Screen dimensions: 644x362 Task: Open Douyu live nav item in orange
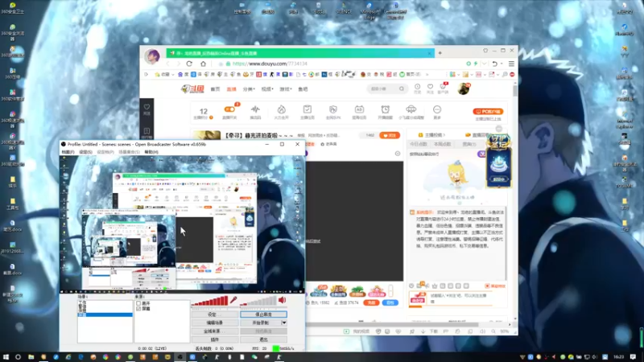click(x=232, y=89)
